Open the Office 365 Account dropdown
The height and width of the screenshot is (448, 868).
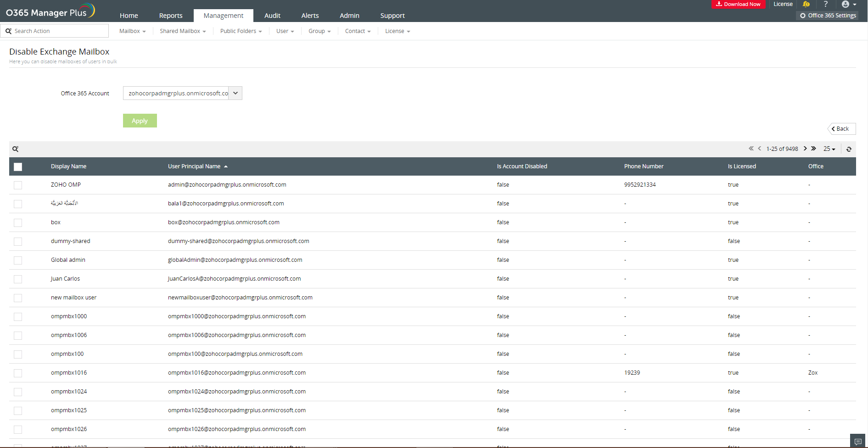pos(235,93)
